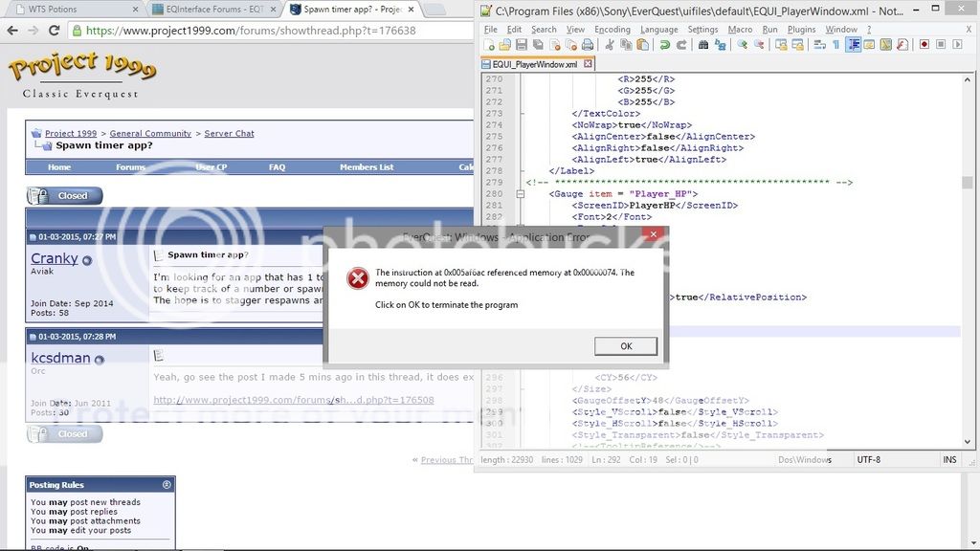
Task: Click the Project 1999 logo
Action: coord(81,75)
